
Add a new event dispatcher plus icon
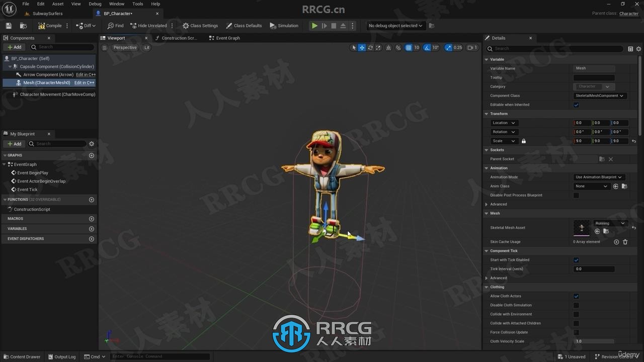point(92,239)
